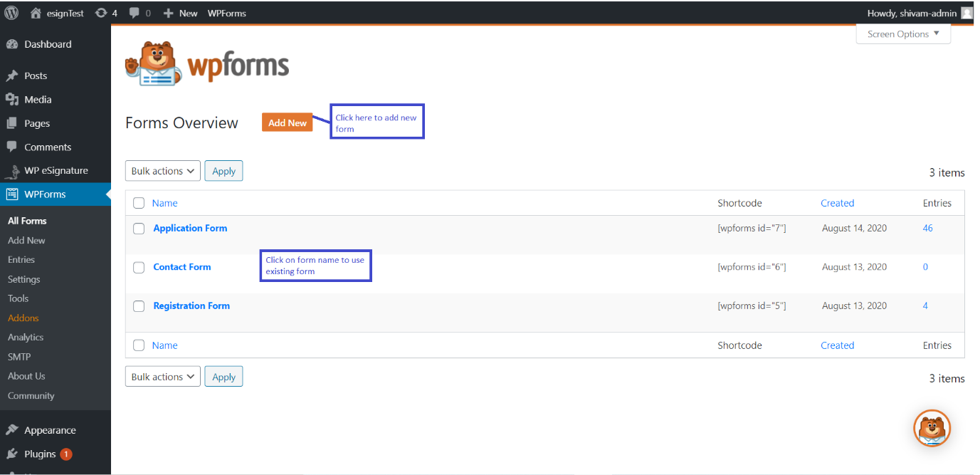Click the WordPress logo icon
Screen dimensions: 980x475
11,13
